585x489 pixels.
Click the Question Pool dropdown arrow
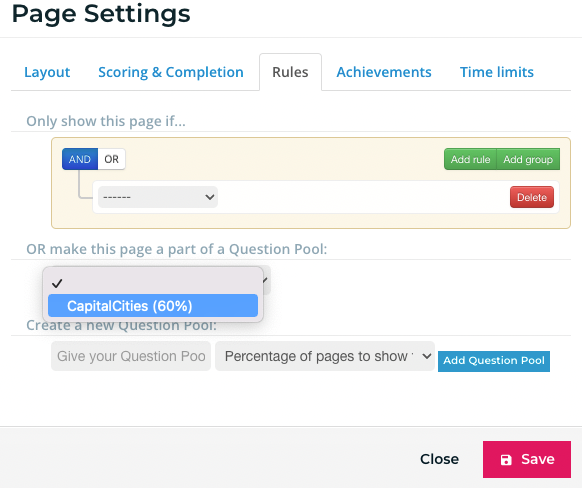click(265, 280)
